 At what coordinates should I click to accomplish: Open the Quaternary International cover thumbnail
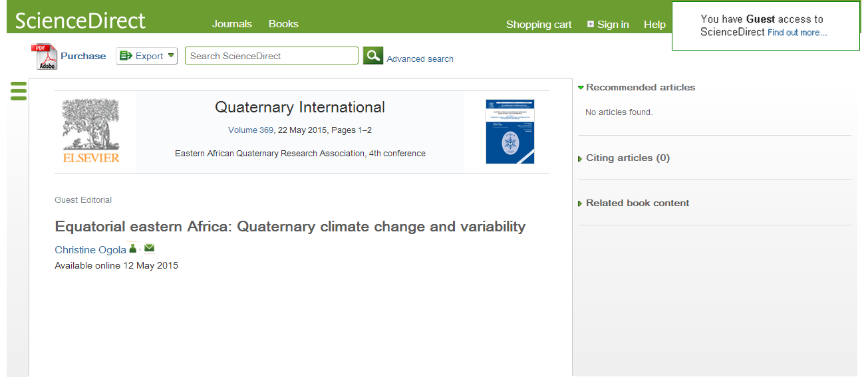coord(509,132)
